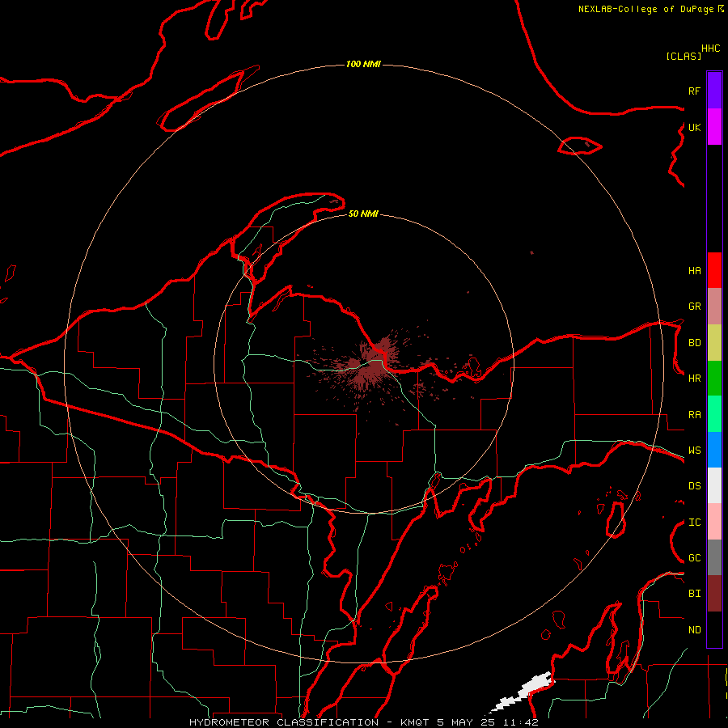728x728 pixels.
Task: Click the IC legend label
Action: tap(694, 523)
